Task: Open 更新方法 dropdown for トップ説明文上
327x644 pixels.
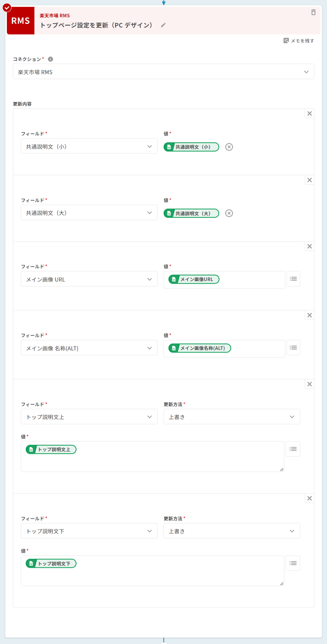Action: (231, 417)
